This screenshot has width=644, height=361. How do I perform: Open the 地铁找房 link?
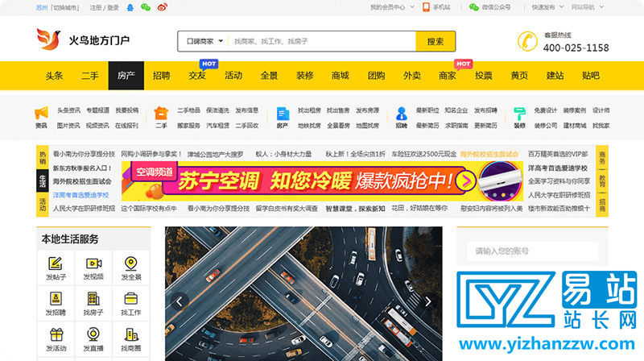coord(309,126)
